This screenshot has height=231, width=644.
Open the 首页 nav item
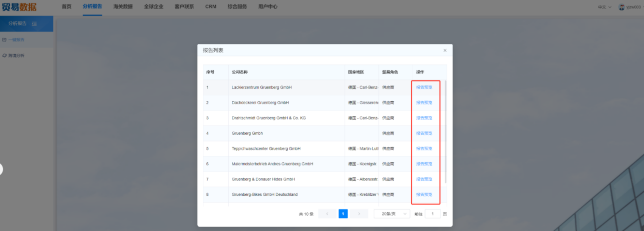click(66, 6)
